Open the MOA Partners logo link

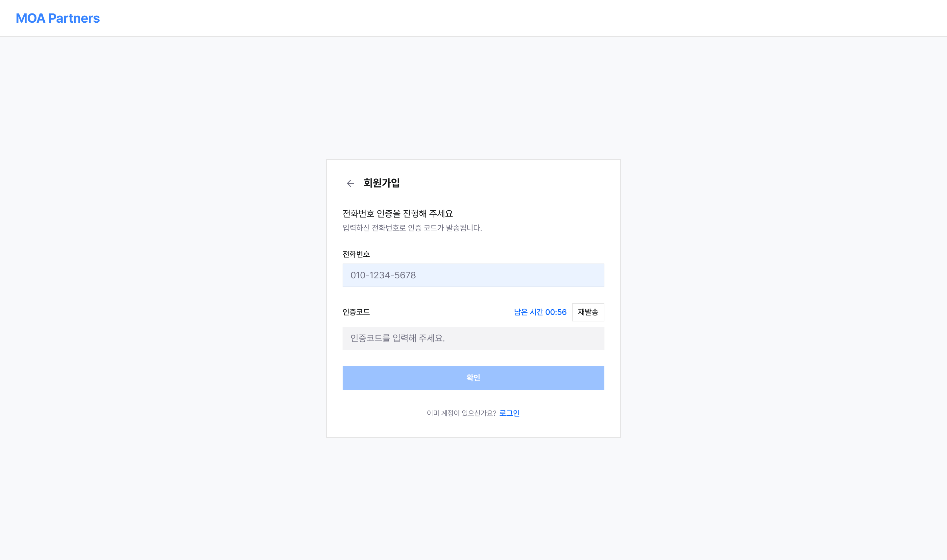click(58, 18)
